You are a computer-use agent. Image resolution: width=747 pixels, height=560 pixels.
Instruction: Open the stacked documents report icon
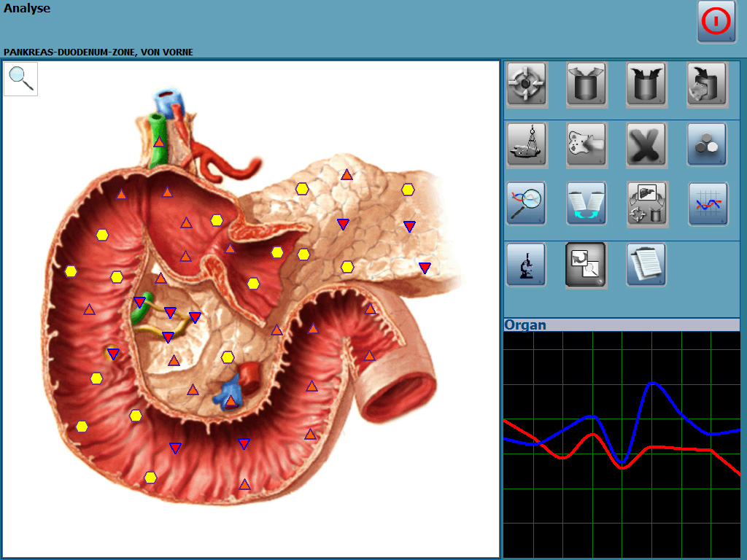pyautogui.click(x=646, y=265)
